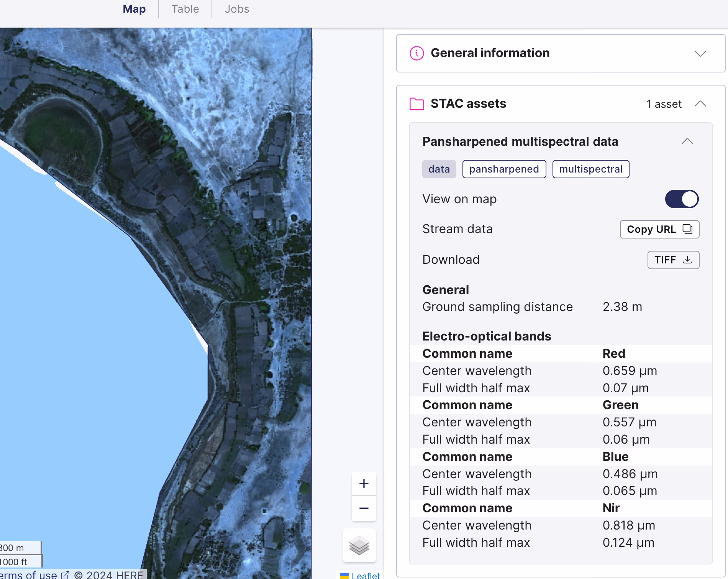This screenshot has height=579, width=728.
Task: Click the 'General information' heading
Action: 490,53
